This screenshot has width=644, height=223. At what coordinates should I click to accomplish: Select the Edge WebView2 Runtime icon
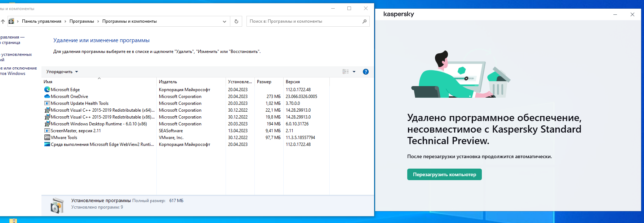(x=47, y=144)
